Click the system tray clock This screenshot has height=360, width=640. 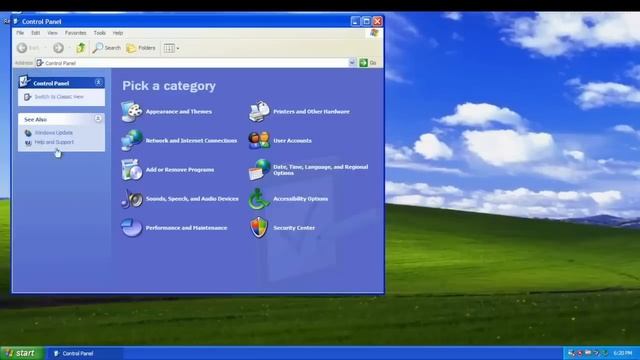click(x=622, y=353)
